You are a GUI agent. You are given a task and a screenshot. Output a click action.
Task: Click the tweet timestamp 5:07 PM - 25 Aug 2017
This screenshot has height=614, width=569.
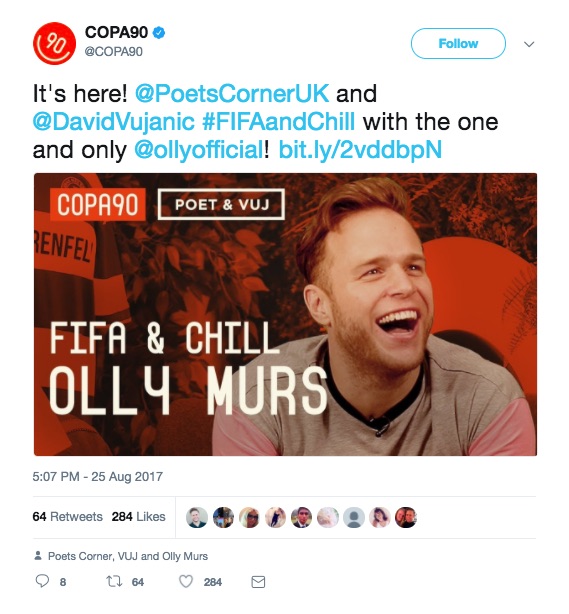(x=98, y=477)
